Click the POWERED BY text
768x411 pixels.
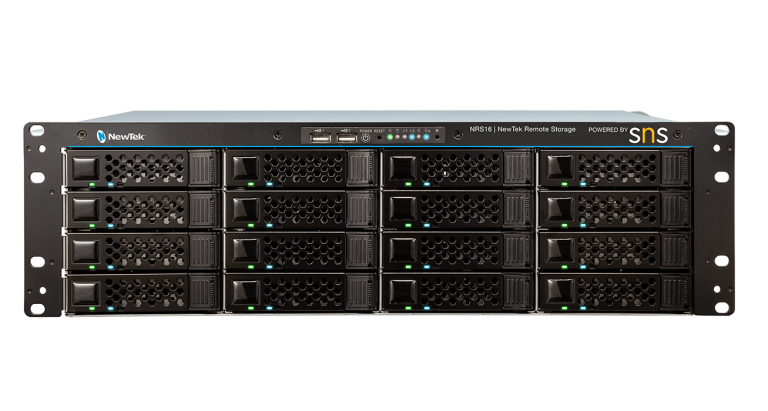pos(607,130)
